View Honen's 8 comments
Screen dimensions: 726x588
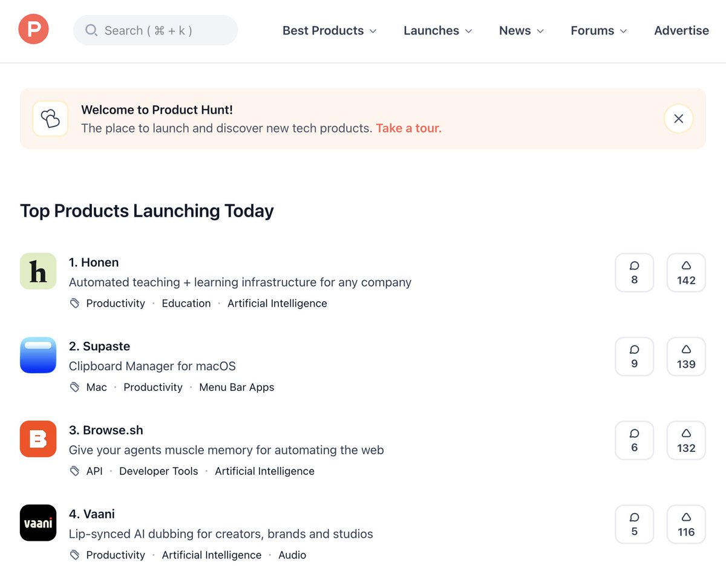point(635,273)
